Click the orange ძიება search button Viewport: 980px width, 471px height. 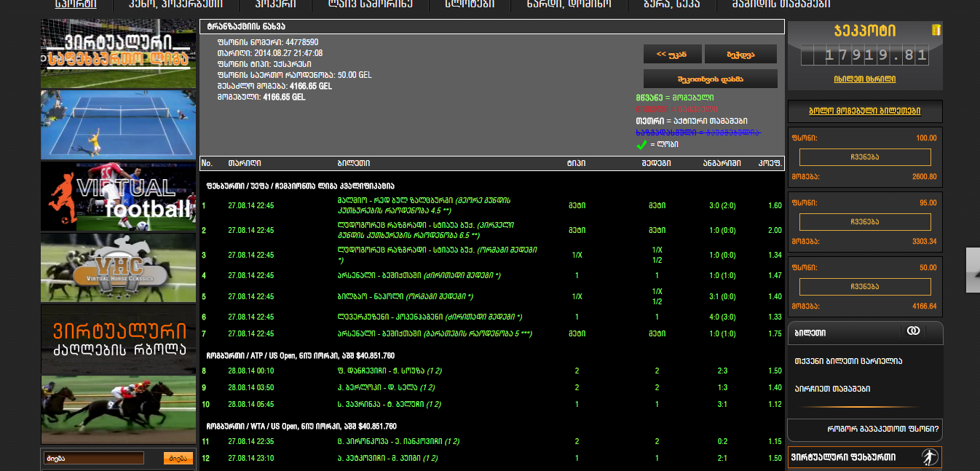coord(178,458)
